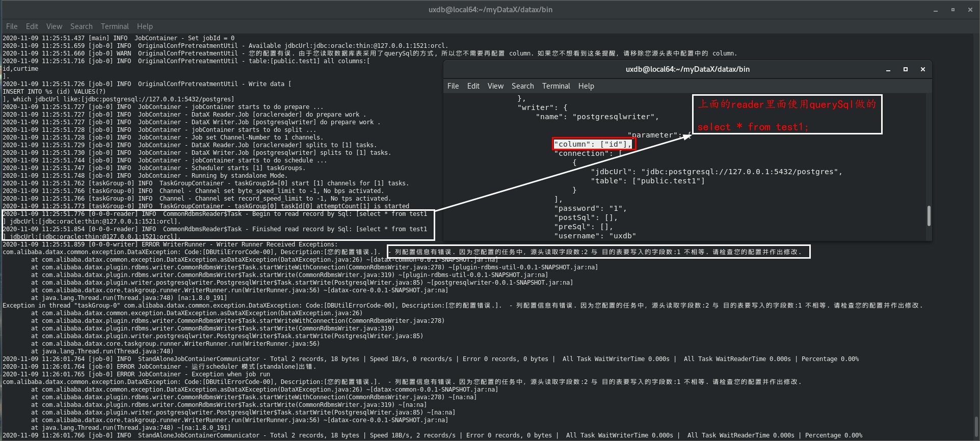Click the "password": "1" line
Image resolution: width=980 pixels, height=441 pixels.
tap(590, 208)
